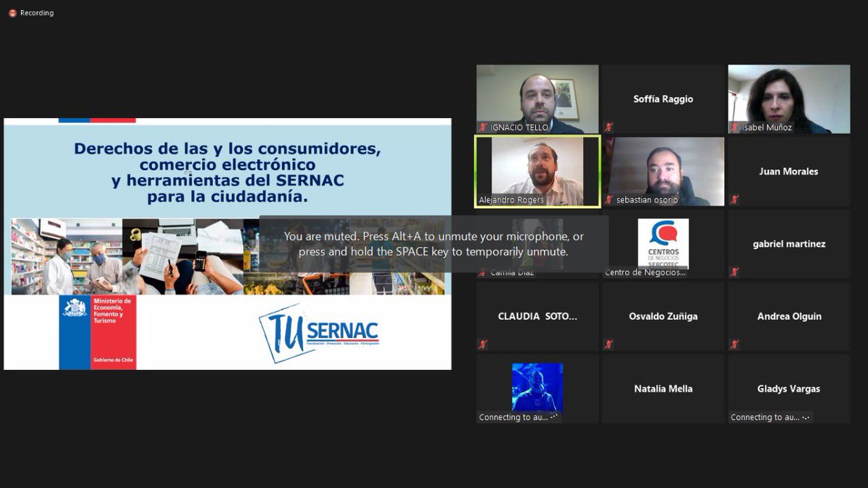Click the name 'gabriel martinez'
Screen dimensions: 868x488
(789, 244)
